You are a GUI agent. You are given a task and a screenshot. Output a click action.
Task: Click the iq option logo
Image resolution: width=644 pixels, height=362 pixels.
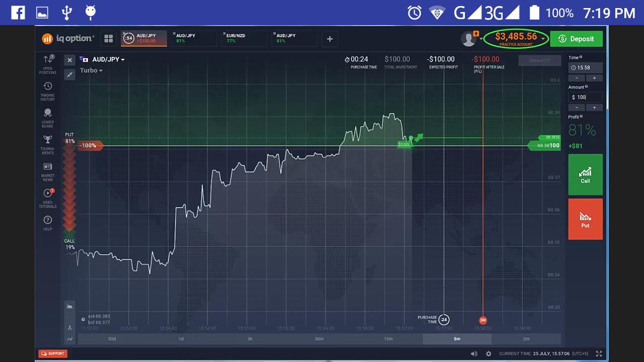(68, 39)
